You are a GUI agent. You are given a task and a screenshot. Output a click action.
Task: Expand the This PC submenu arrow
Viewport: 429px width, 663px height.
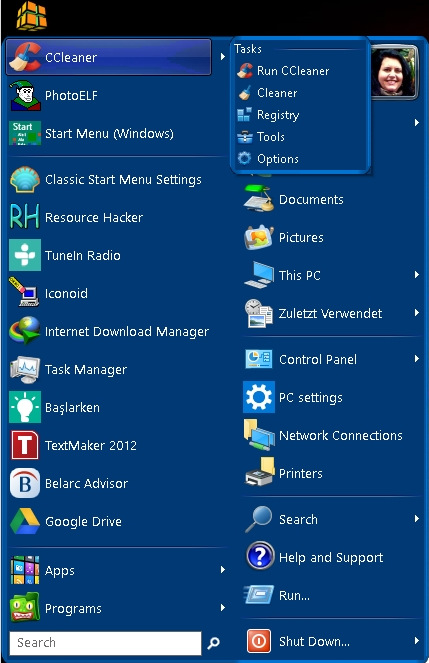pos(417,275)
